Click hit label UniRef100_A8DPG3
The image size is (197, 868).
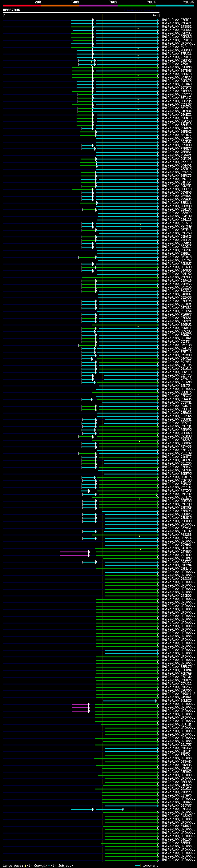177,50
